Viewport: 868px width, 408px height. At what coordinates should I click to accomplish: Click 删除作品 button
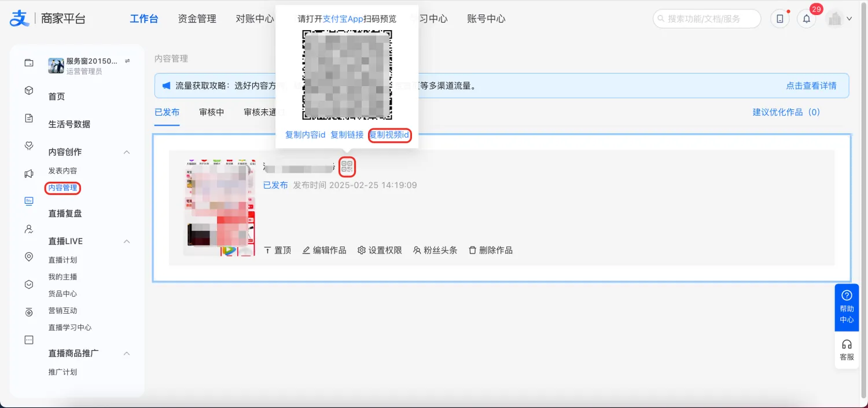490,251
